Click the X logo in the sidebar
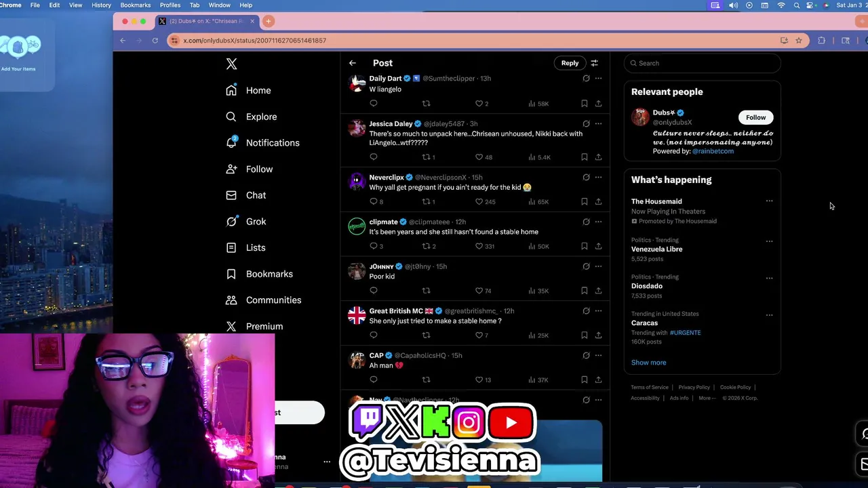The width and height of the screenshot is (868, 488). coord(231,64)
